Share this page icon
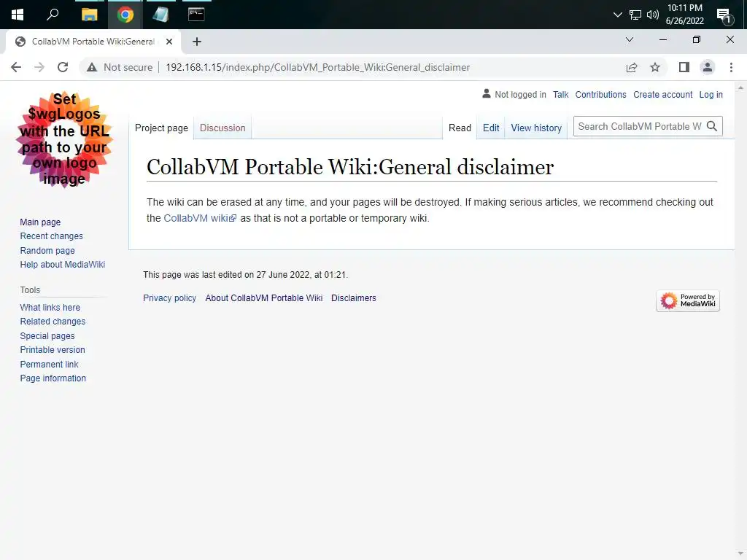747x560 pixels. point(632,68)
